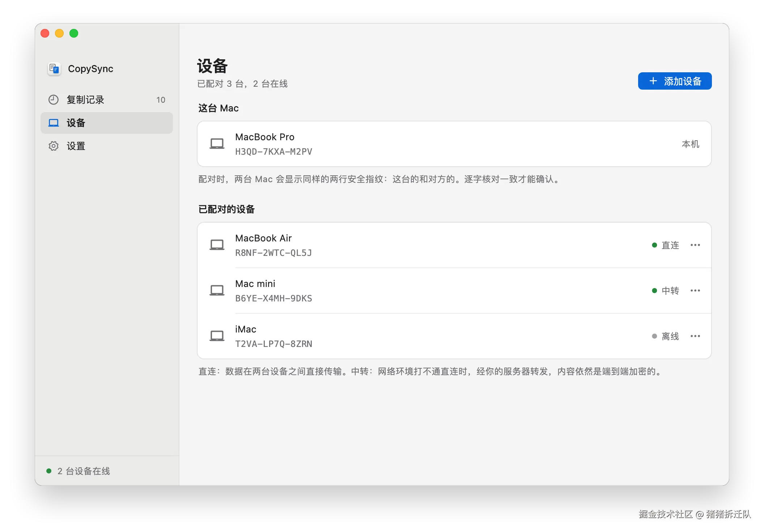Image resolution: width=764 pixels, height=532 pixels.
Task: Click the green online dot in sidebar footer
Action: click(49, 471)
